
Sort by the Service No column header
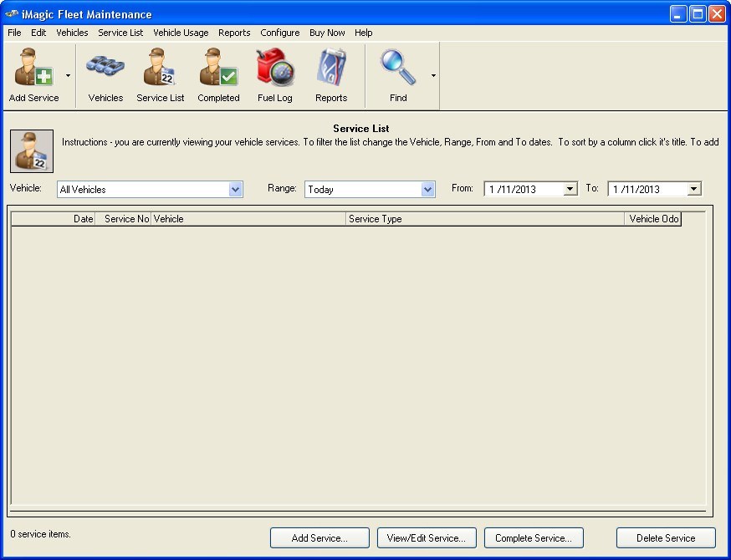(x=123, y=219)
